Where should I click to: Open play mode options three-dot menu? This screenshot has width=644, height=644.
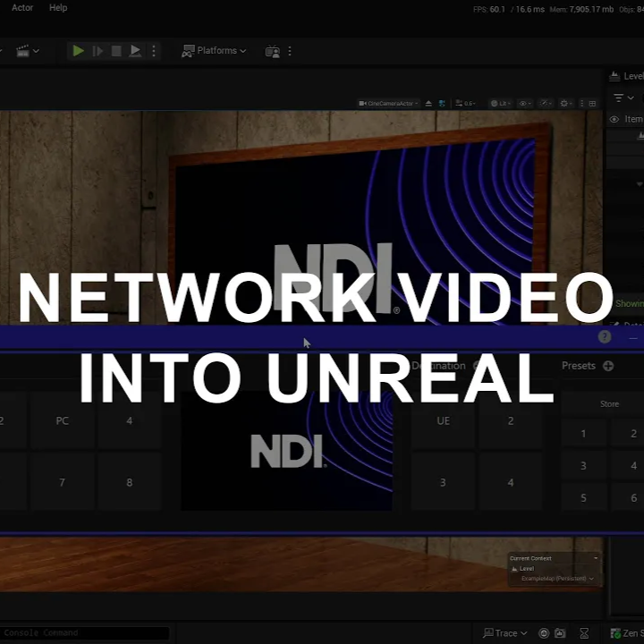[x=154, y=51]
